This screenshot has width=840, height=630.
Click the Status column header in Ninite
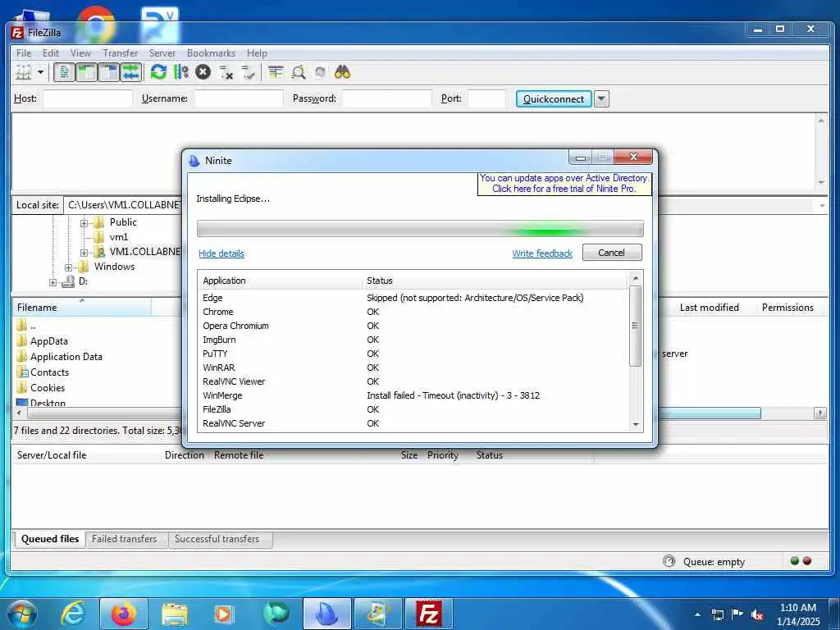[x=495, y=281]
